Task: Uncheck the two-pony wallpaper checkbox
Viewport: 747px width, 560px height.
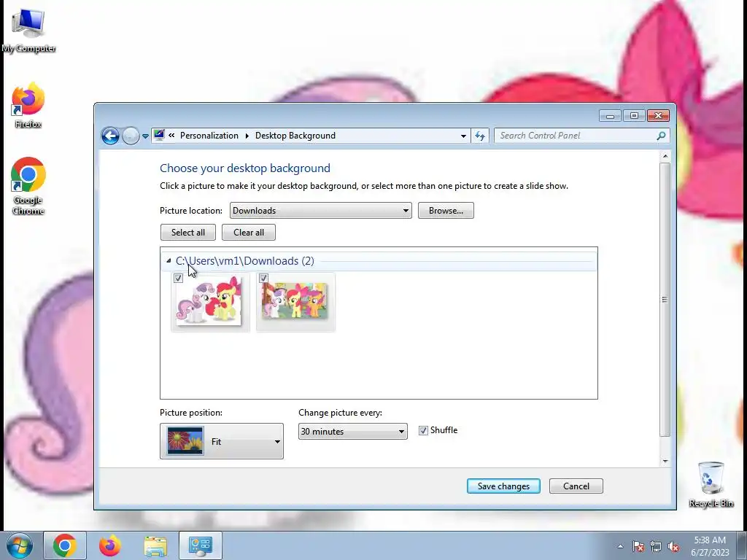Action: pyautogui.click(x=178, y=278)
